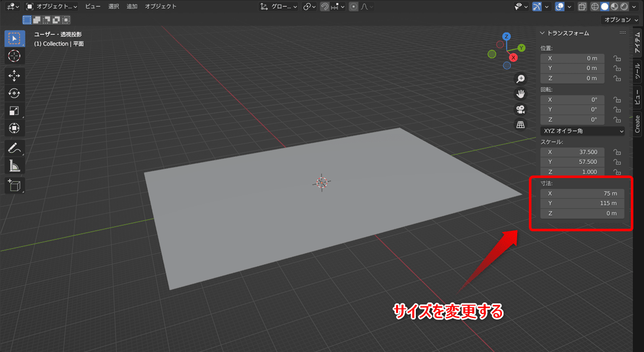This screenshot has width=644, height=352.
Task: Click the blue Z axis on the gizmo
Action: [506, 37]
